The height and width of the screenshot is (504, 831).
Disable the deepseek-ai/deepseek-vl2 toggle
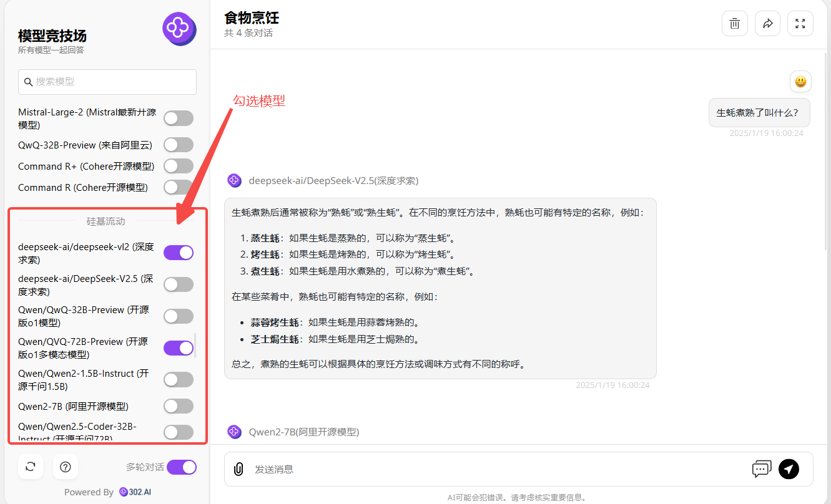pyautogui.click(x=179, y=253)
